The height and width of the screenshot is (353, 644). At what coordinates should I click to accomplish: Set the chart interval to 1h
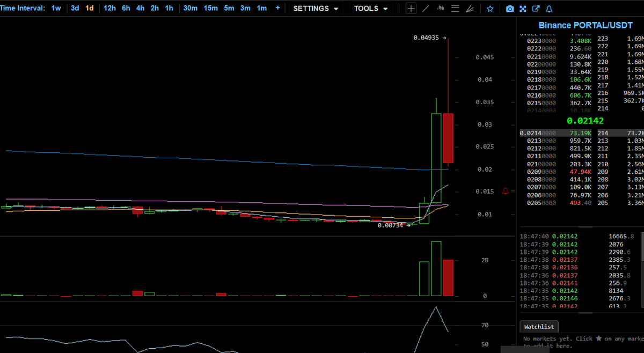[x=169, y=8]
